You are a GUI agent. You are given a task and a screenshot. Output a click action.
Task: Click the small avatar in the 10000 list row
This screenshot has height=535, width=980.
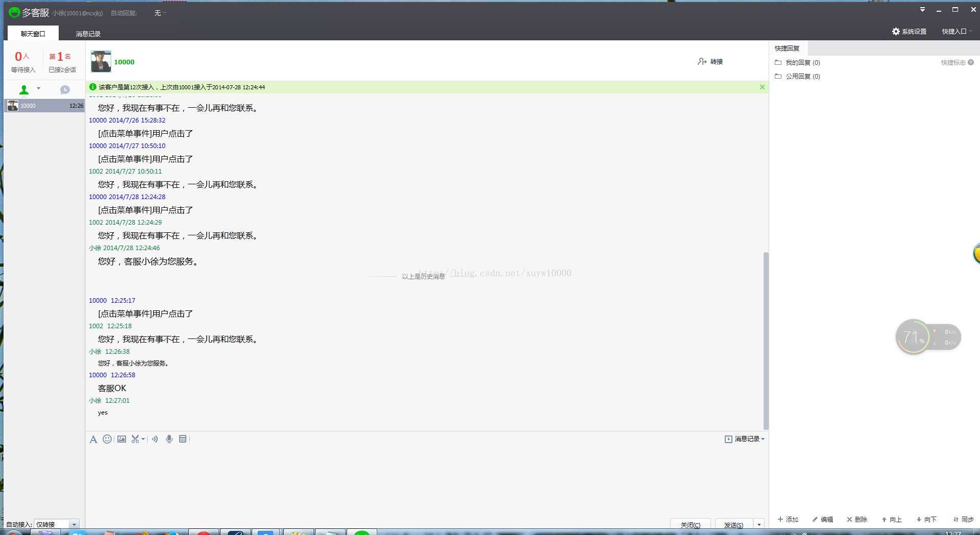pos(13,106)
